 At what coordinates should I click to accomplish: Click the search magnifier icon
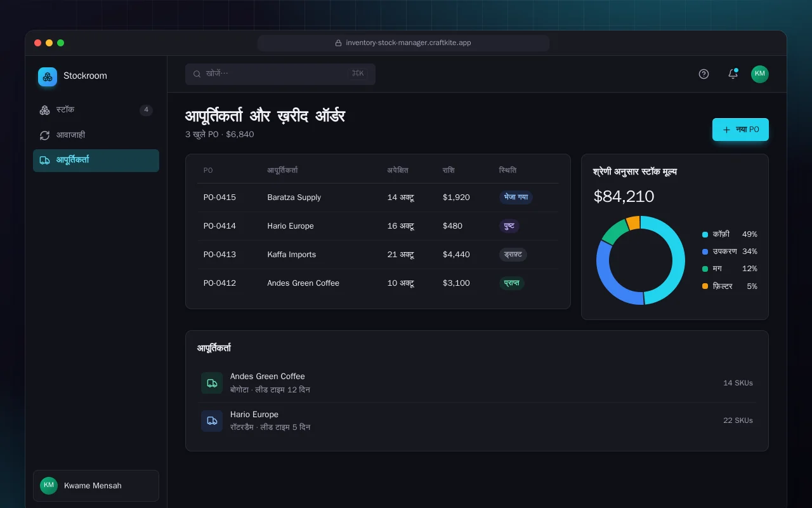tap(197, 74)
